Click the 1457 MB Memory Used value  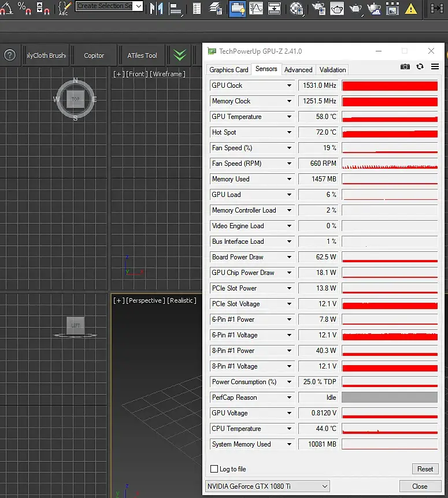319,179
